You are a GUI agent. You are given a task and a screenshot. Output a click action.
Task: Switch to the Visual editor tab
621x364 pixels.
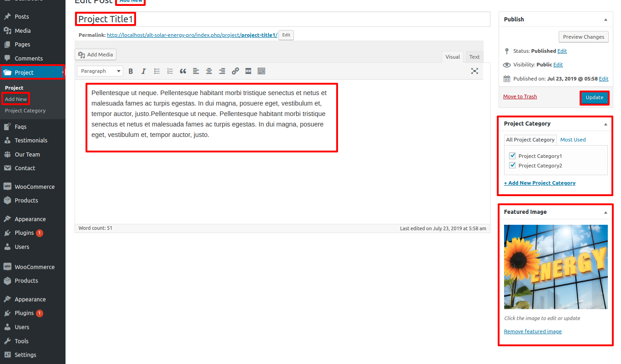tap(453, 57)
